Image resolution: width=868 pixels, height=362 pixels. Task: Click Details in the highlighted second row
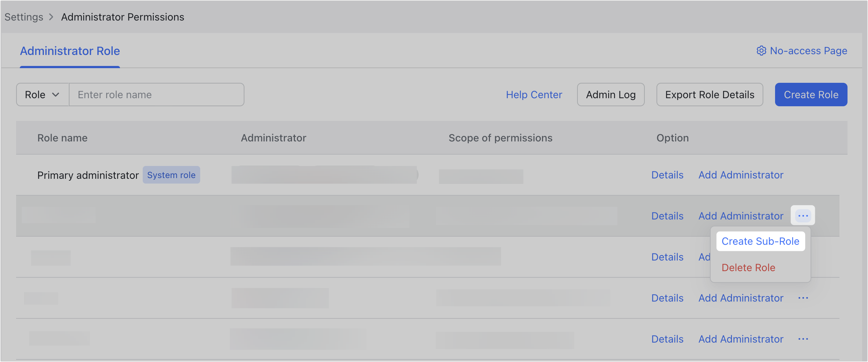[x=667, y=216]
